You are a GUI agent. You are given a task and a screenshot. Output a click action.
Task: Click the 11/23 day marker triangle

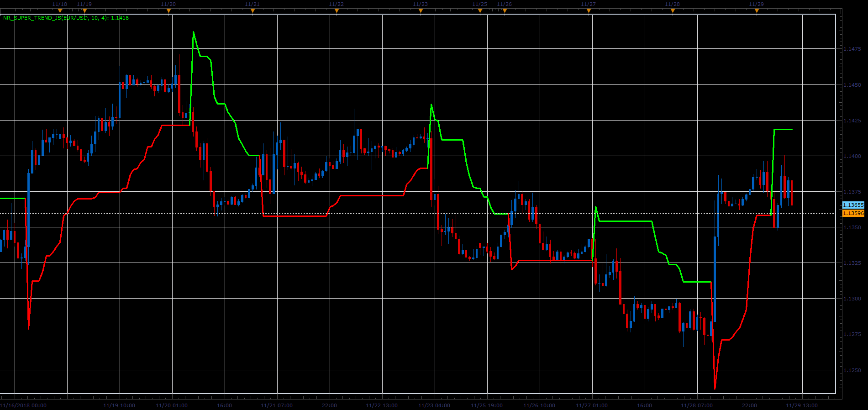421,11
